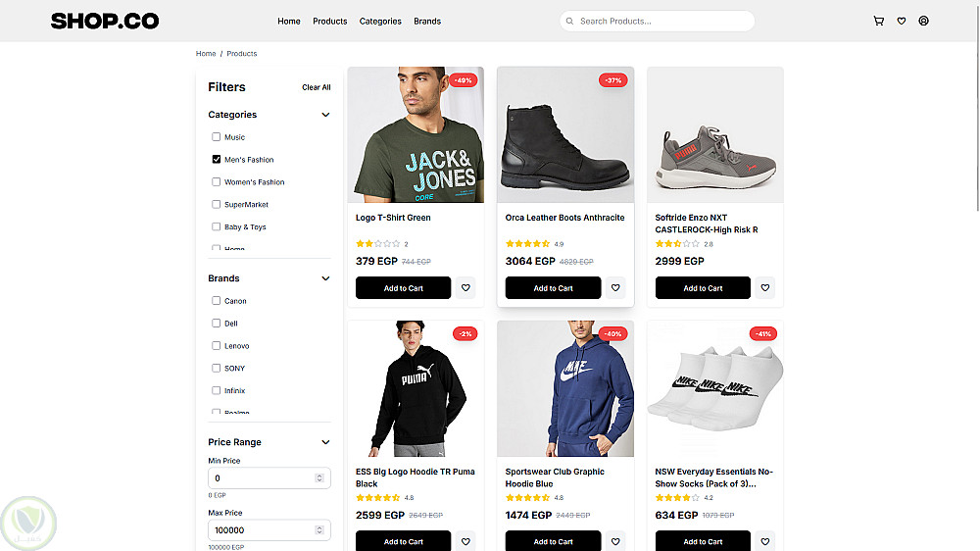Check the Canon brand filter
This screenshot has height=551, width=980.
click(217, 301)
